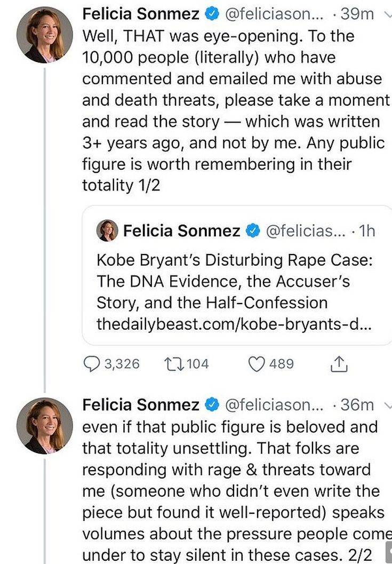Click the verified checkmark on the 36m tweet

click(x=212, y=406)
